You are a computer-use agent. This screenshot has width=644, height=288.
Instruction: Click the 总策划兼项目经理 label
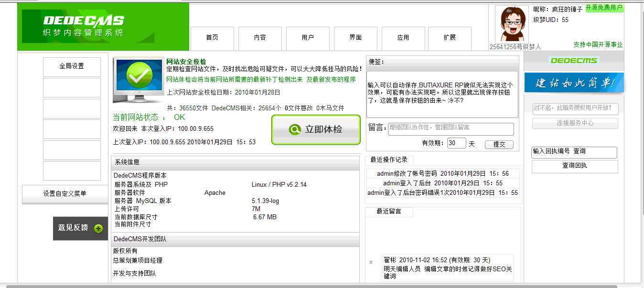point(138,261)
